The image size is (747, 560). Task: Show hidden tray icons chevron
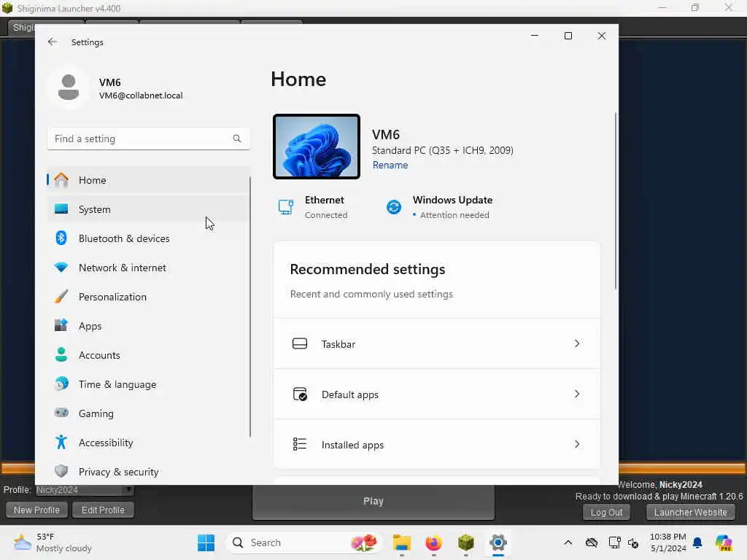click(x=568, y=542)
